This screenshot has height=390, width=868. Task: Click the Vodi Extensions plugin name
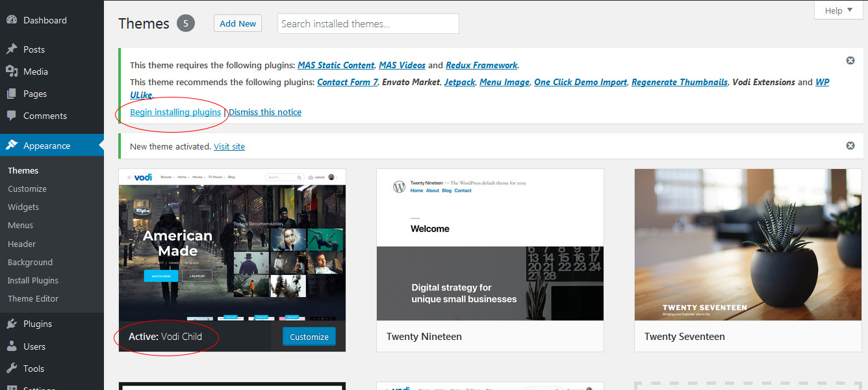coord(763,82)
